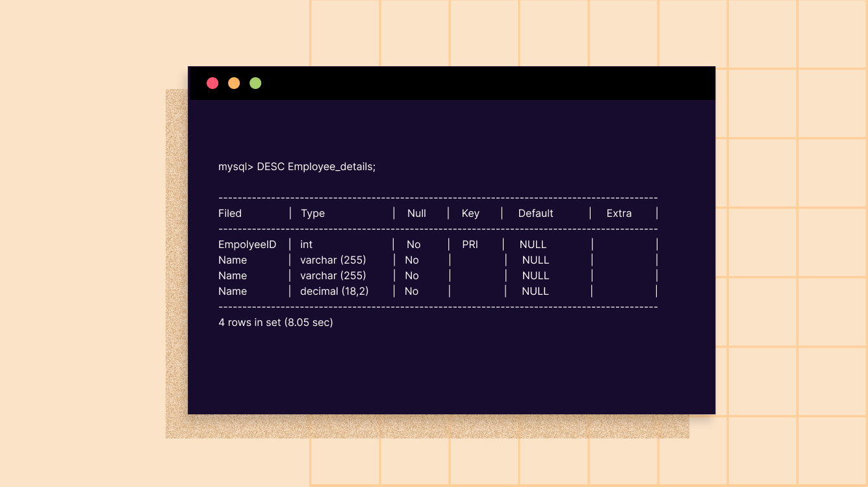Viewport: 868px width, 487px height.
Task: Click the '4 rows in set' result line
Action: point(275,323)
